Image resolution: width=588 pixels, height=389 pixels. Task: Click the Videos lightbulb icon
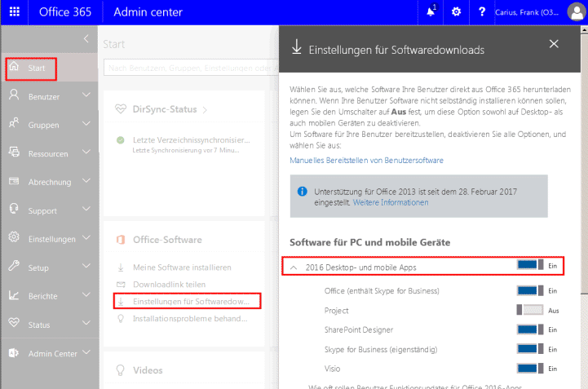point(121,370)
